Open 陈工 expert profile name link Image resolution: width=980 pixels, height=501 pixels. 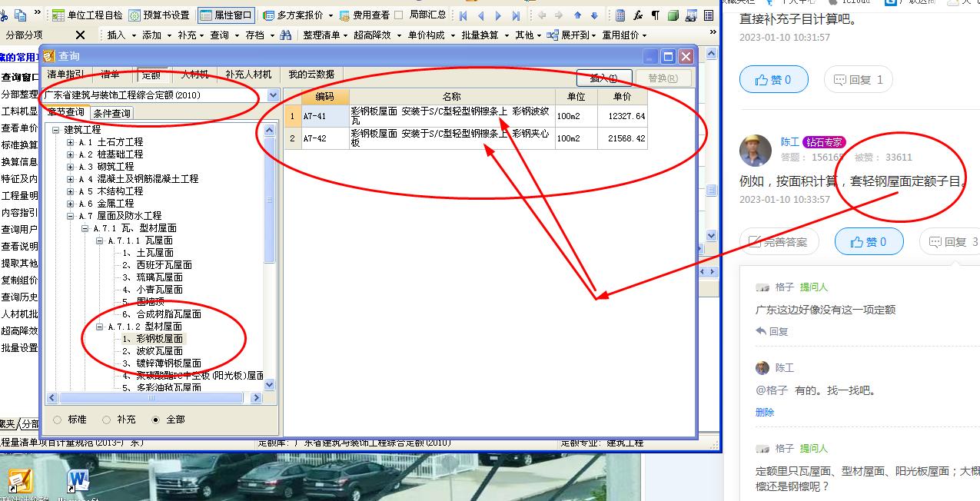[x=790, y=142]
